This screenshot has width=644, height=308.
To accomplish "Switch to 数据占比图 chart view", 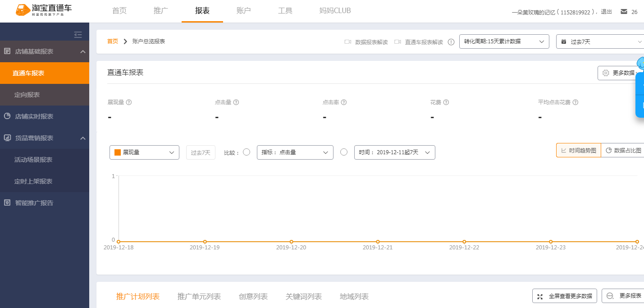I will tap(623, 151).
